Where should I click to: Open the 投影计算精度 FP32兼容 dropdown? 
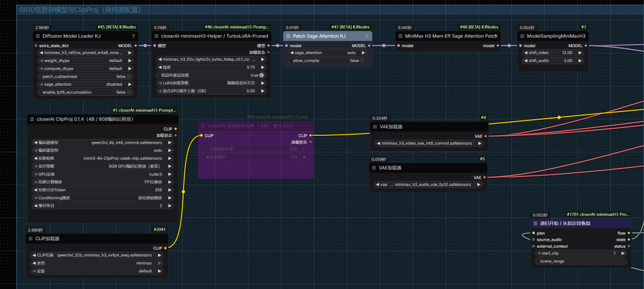tap(103, 182)
